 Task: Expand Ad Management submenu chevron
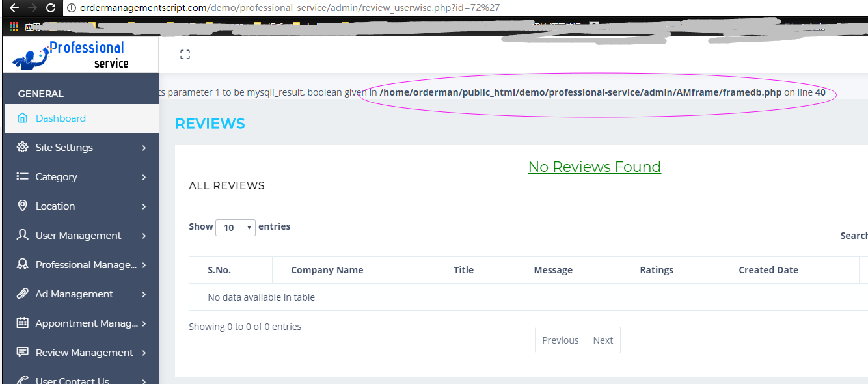[x=144, y=294]
